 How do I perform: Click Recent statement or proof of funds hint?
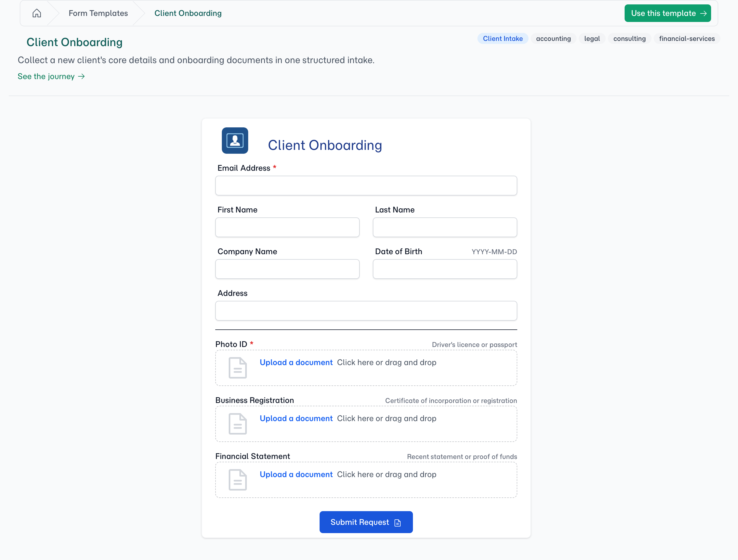tap(462, 457)
